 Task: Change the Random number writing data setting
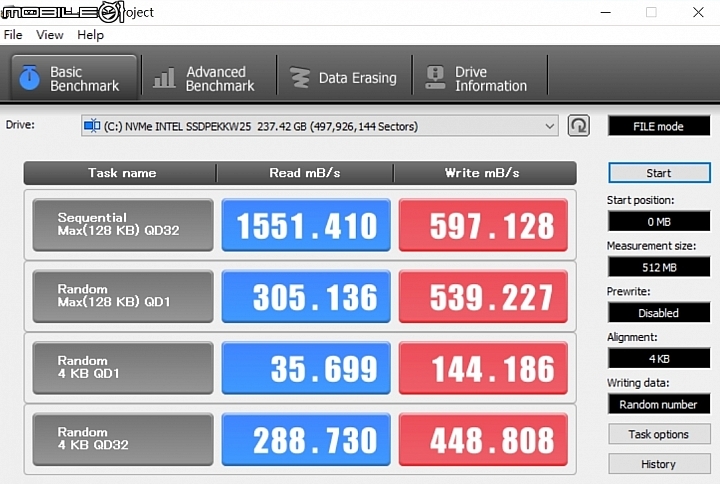[659, 404]
